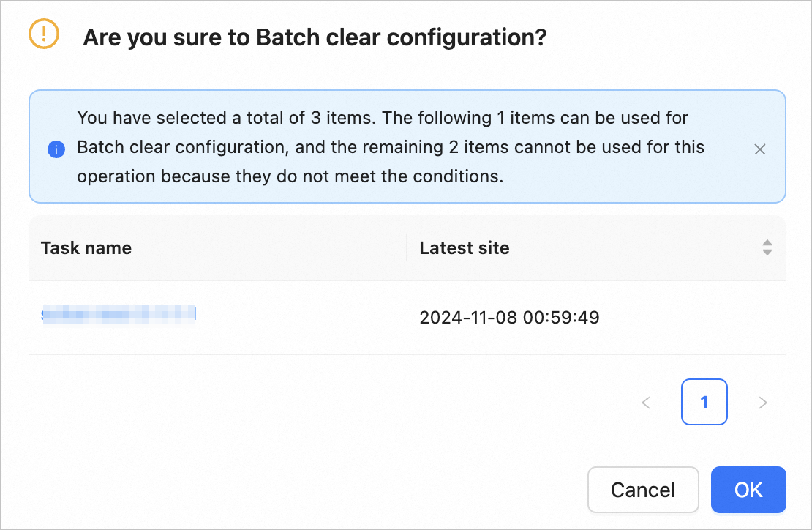Click the blank space left of the Cancel button
This screenshot has width=812, height=530.
coord(366,490)
